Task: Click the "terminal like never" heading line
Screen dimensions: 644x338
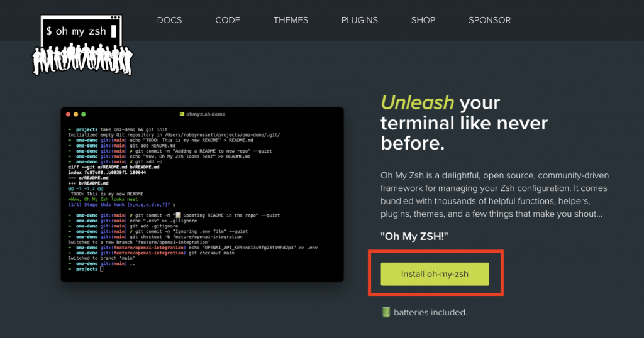Action: 464,123
